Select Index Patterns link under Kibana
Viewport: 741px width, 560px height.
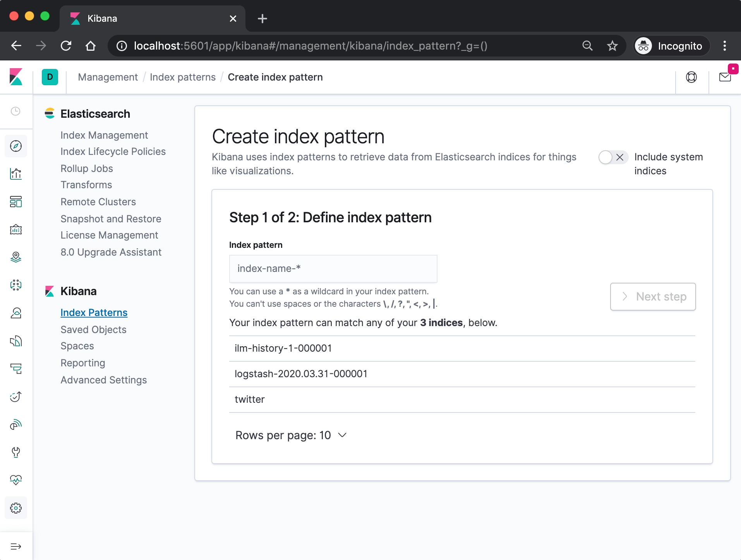[94, 313]
